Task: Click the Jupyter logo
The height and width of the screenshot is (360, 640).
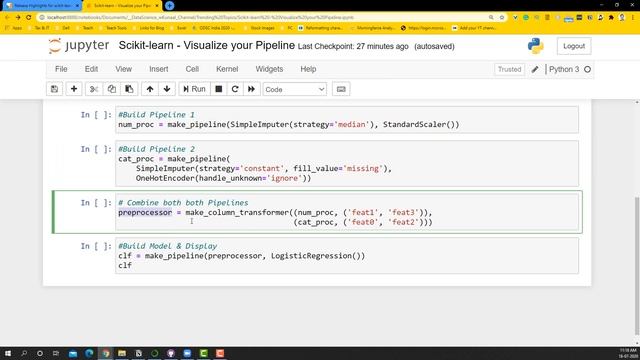Action: 79,46
